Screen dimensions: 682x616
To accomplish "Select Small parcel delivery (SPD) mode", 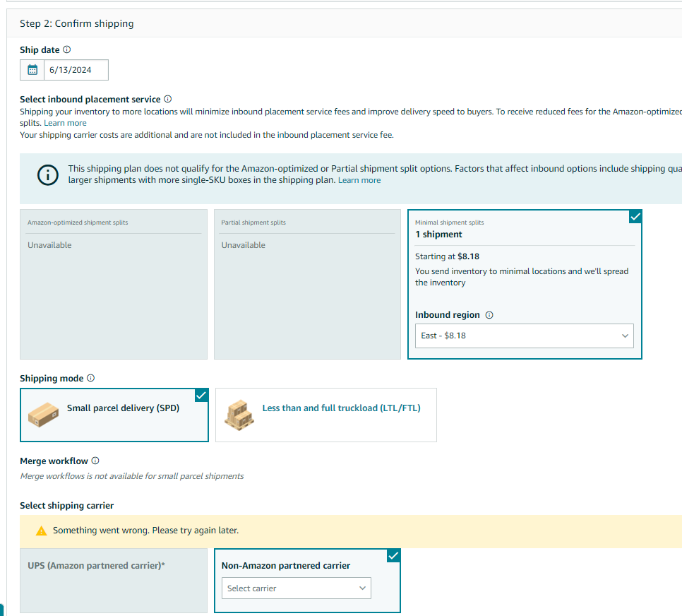I will tap(114, 415).
